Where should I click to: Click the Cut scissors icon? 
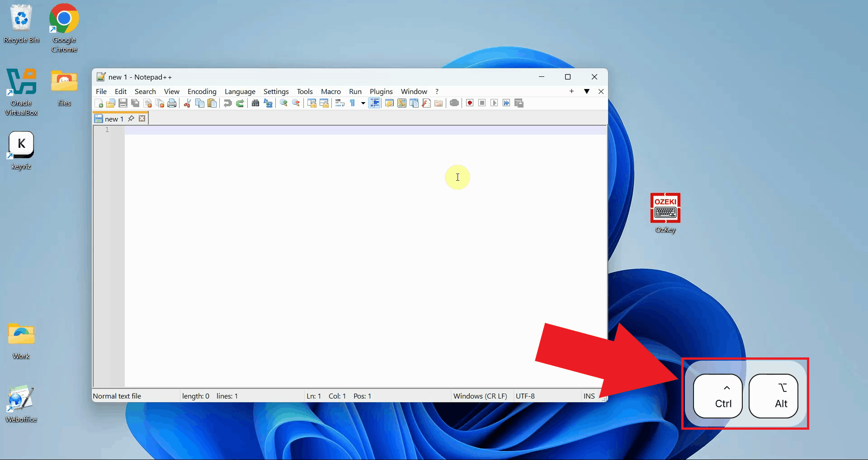[x=187, y=103]
